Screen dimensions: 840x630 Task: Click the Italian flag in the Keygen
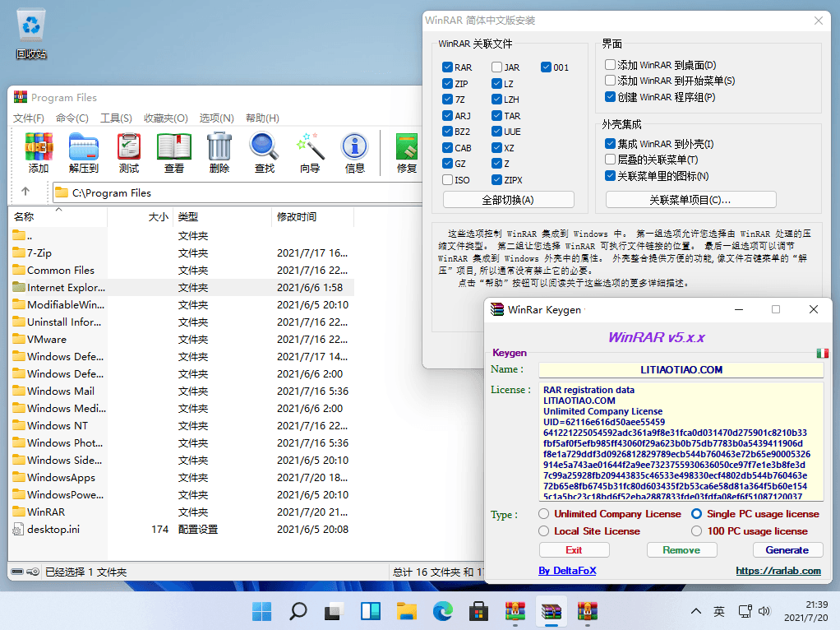(822, 354)
